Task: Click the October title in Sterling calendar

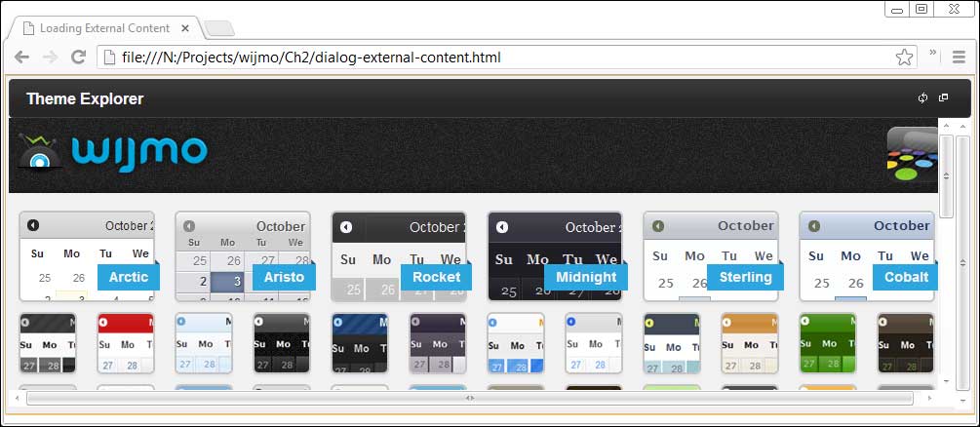Action: [746, 226]
